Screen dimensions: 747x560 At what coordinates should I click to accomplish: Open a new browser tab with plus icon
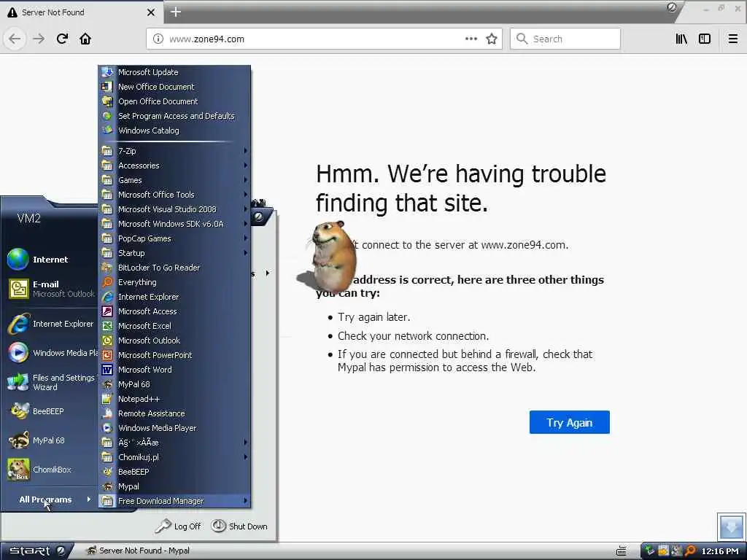[x=176, y=12]
